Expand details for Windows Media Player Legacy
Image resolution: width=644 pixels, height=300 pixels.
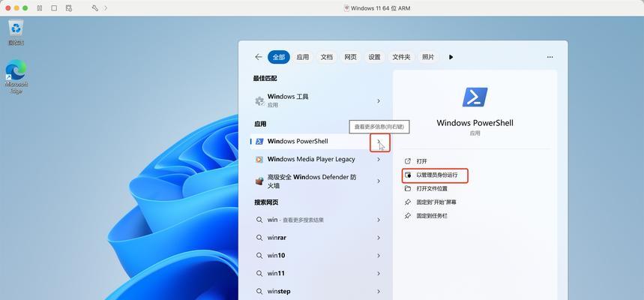coord(379,160)
